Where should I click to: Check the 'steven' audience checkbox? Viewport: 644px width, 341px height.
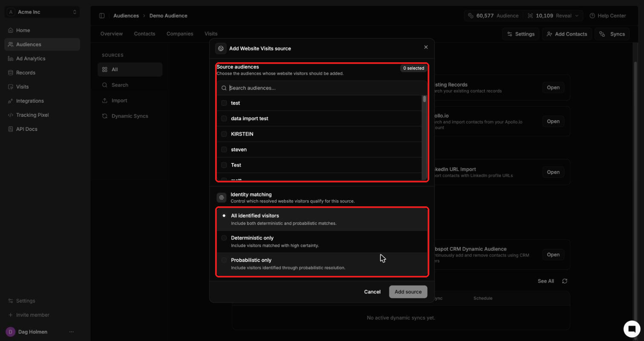click(x=224, y=150)
